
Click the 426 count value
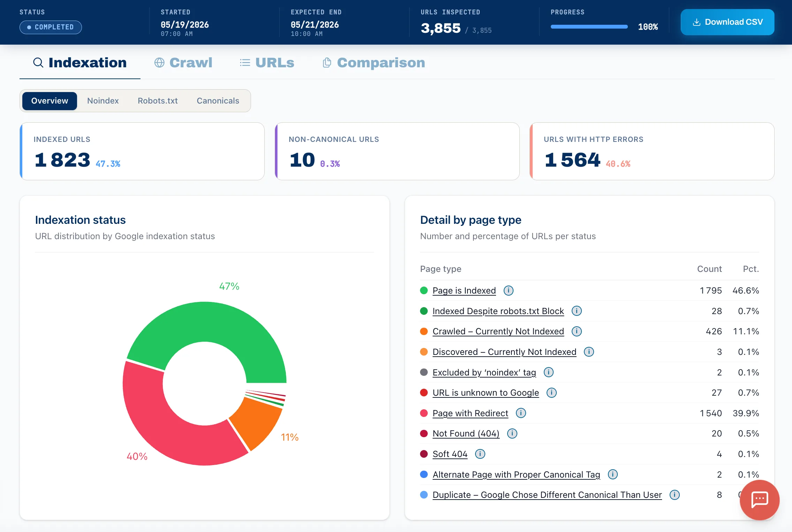tap(714, 332)
